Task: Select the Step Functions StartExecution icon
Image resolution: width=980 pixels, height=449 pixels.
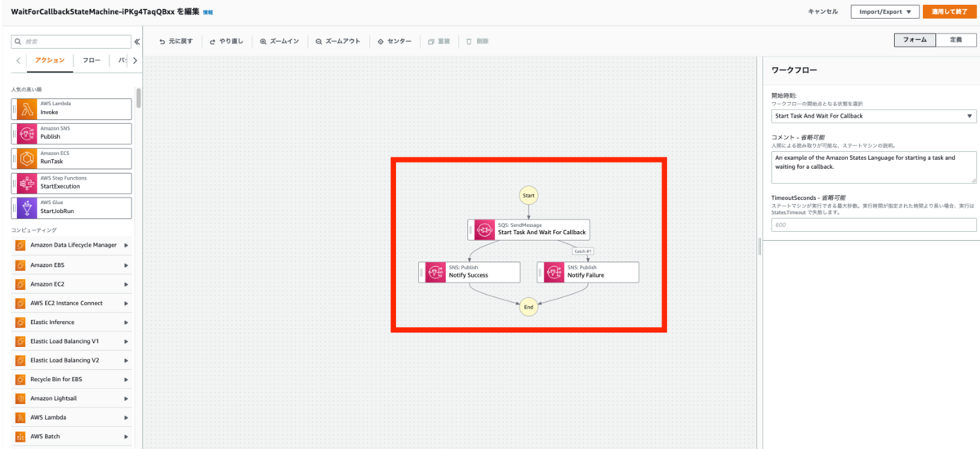Action: pyautogui.click(x=26, y=183)
